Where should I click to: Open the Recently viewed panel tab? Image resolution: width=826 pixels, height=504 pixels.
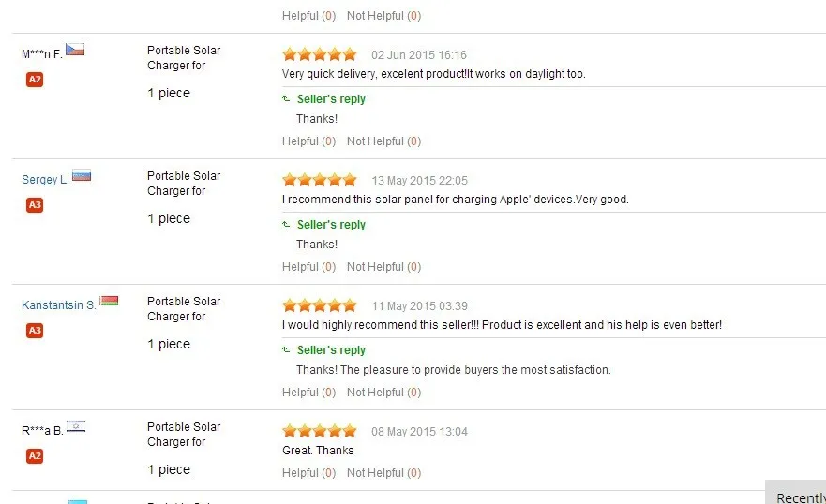799,496
